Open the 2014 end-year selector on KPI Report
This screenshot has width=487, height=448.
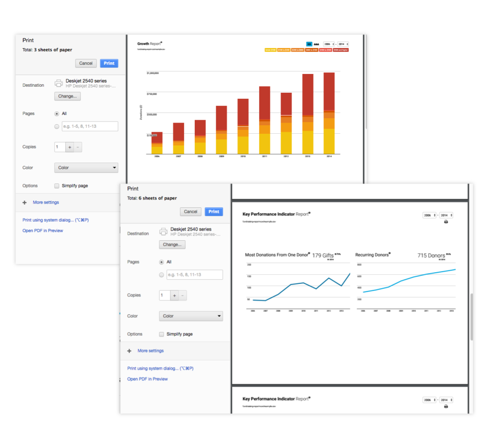tap(445, 215)
